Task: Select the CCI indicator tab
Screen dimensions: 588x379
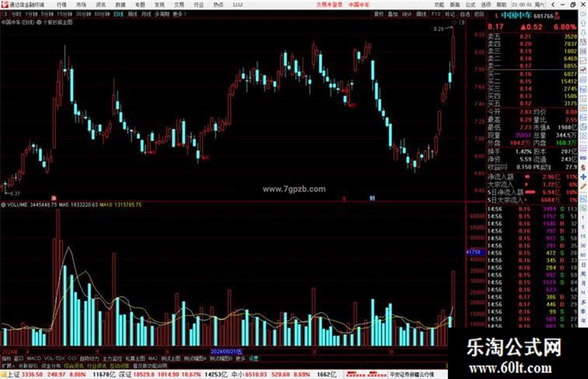Action: (72, 358)
